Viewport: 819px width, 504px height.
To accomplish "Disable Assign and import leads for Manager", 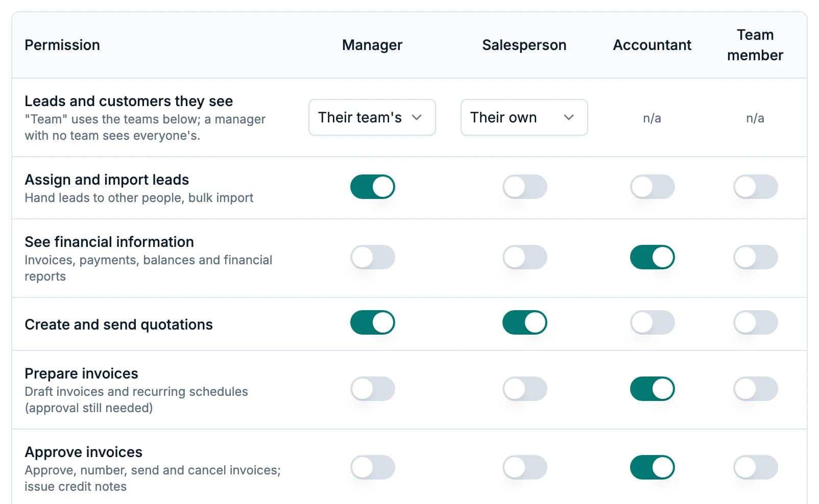I will click(x=373, y=187).
